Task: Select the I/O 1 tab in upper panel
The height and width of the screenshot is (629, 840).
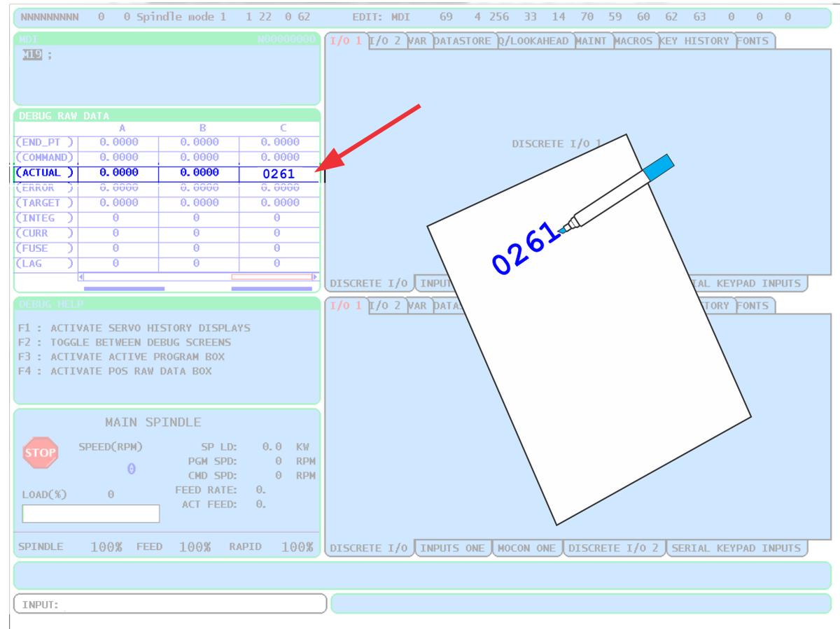Action: (346, 41)
